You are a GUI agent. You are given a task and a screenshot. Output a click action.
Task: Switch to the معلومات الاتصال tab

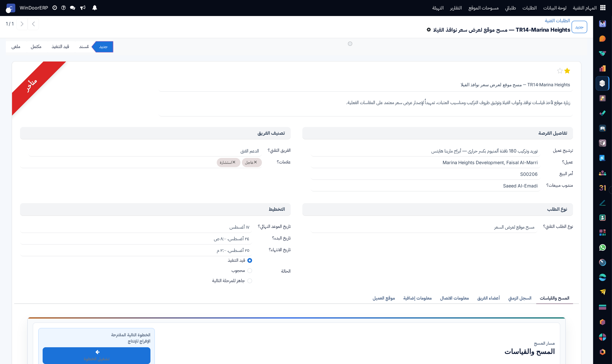[454, 298]
